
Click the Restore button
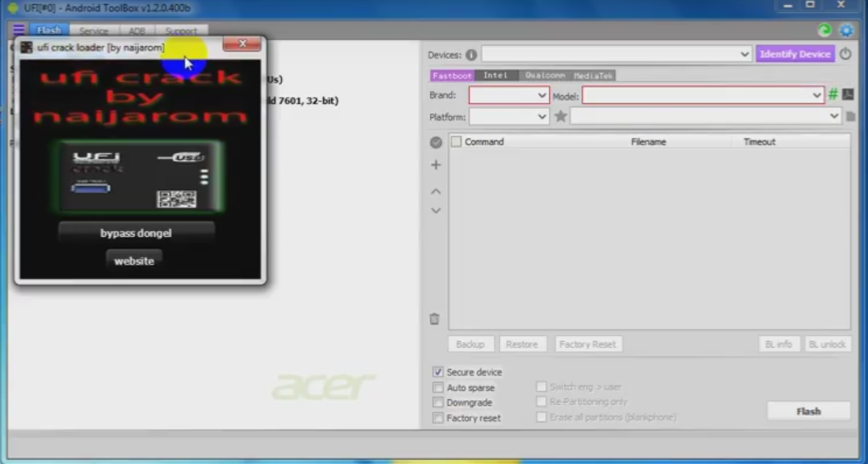click(522, 343)
